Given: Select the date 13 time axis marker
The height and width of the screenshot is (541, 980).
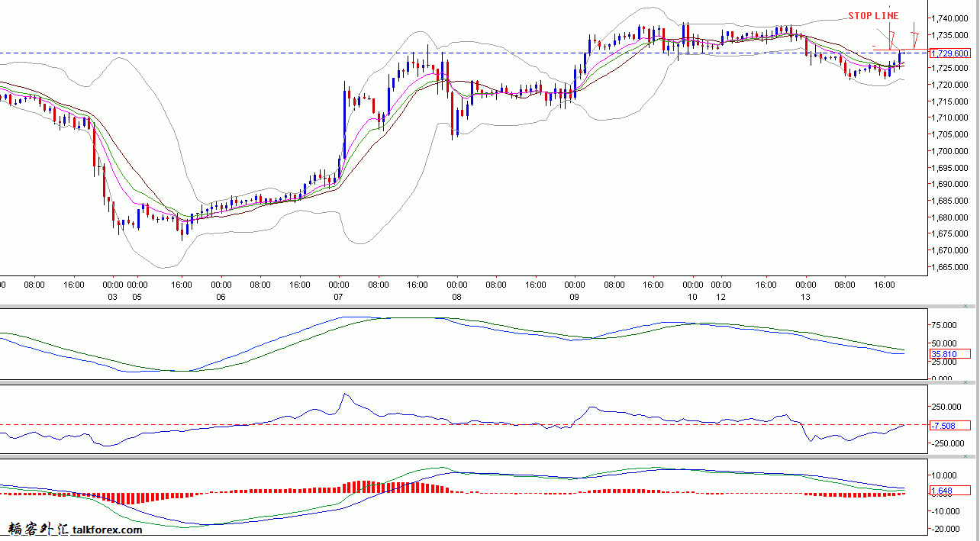Looking at the screenshot, I should point(805,297).
